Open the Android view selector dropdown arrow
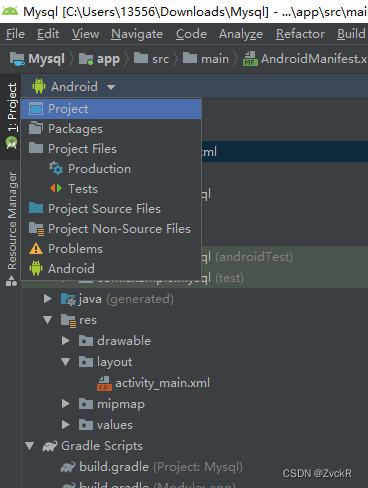 coord(111,87)
